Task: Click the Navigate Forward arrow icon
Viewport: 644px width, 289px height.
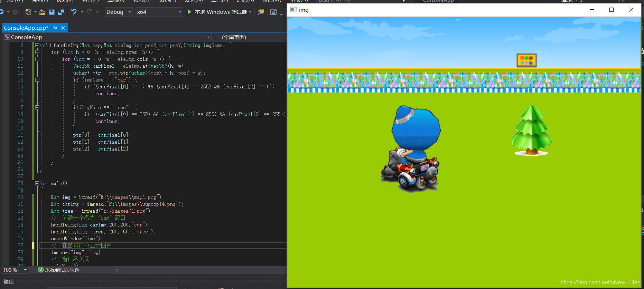Action: point(15,12)
